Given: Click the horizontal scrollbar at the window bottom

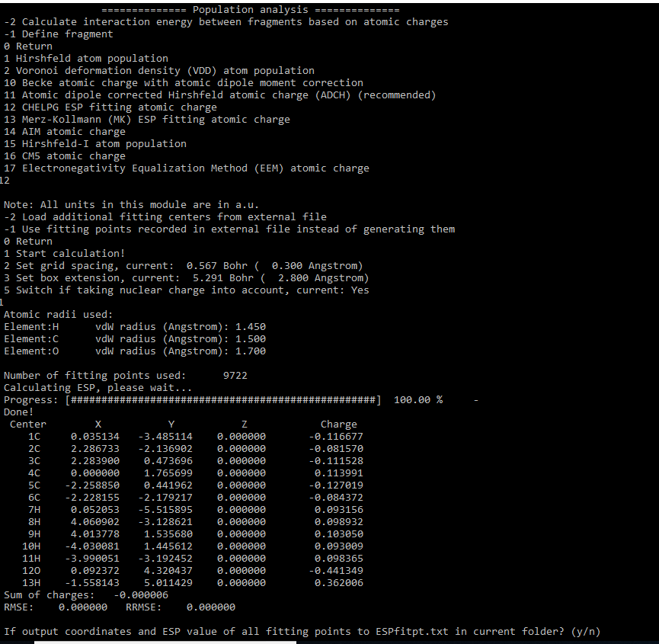Looking at the screenshot, I should tap(165, 642).
